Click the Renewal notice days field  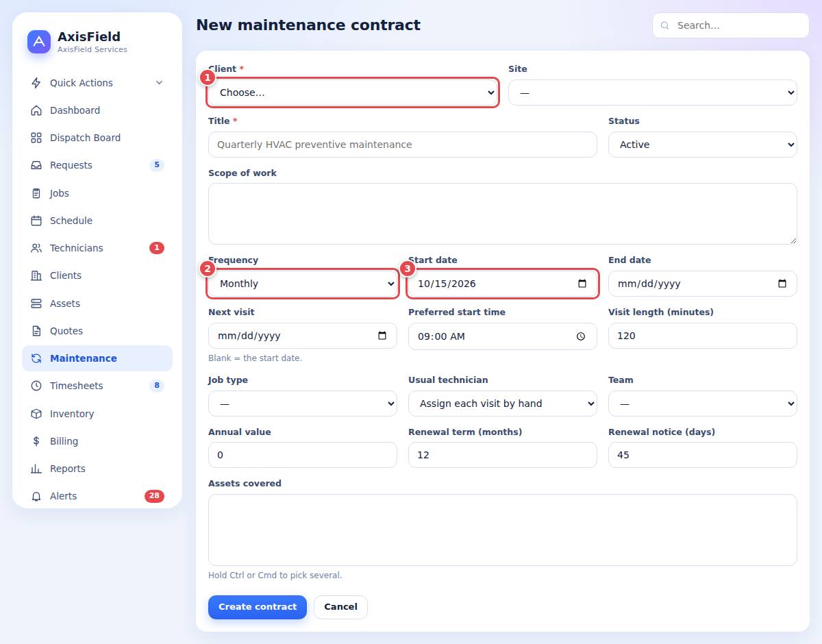coord(703,455)
